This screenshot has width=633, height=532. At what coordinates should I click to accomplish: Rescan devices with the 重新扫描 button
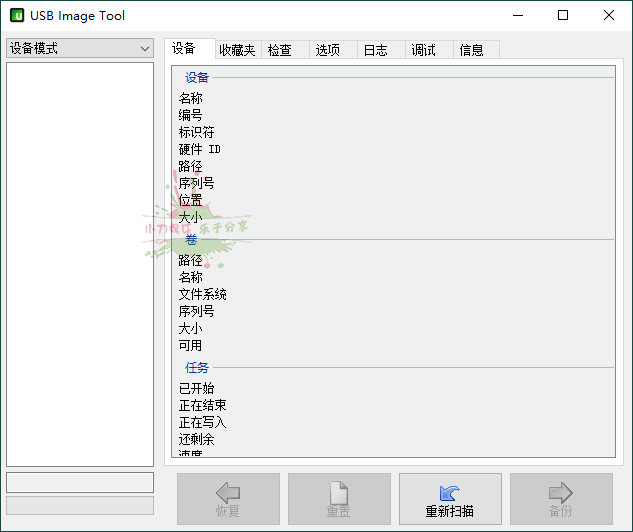tap(450, 499)
